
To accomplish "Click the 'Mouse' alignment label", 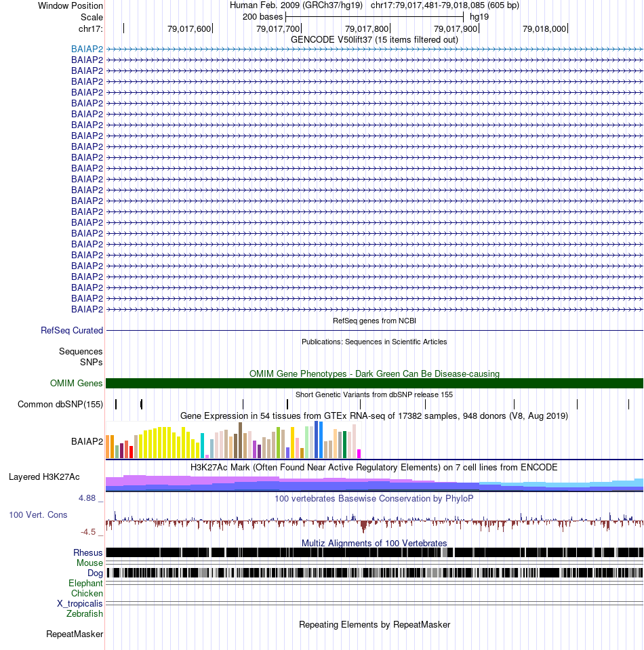I will [x=89, y=563].
